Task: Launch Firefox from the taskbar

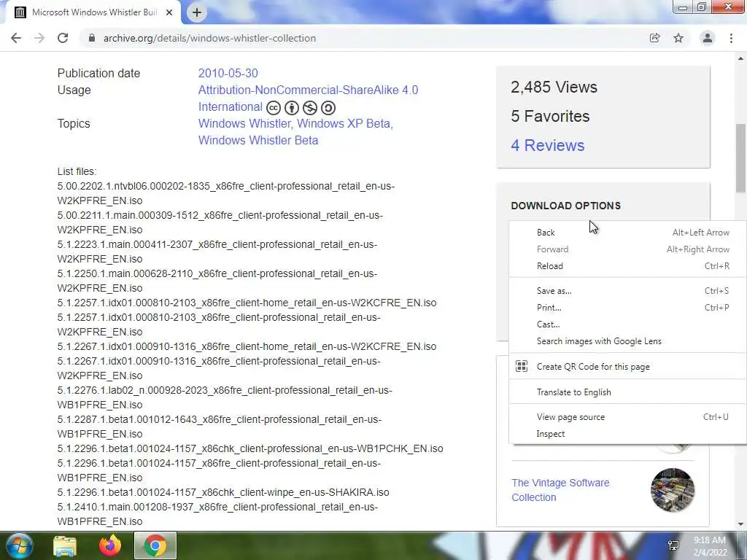Action: pyautogui.click(x=110, y=545)
